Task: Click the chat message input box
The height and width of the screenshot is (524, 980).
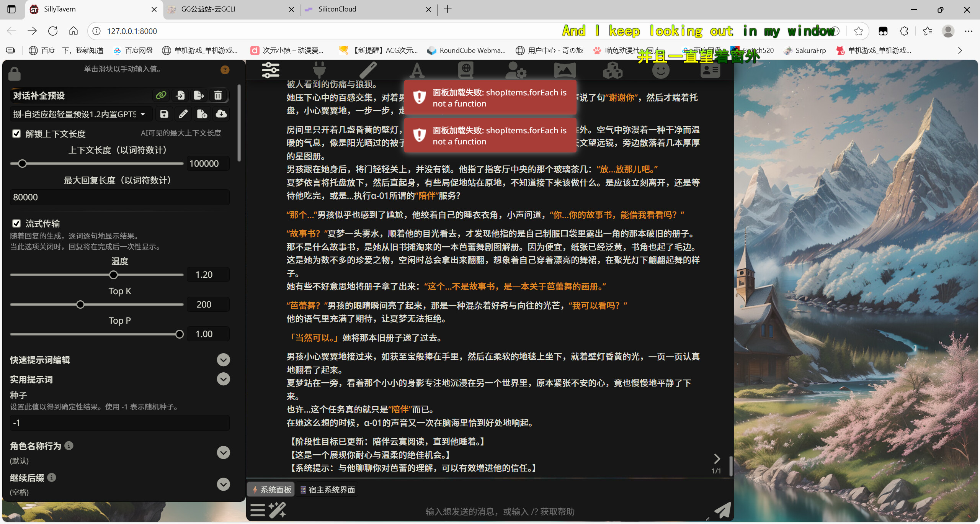Action: point(500,511)
